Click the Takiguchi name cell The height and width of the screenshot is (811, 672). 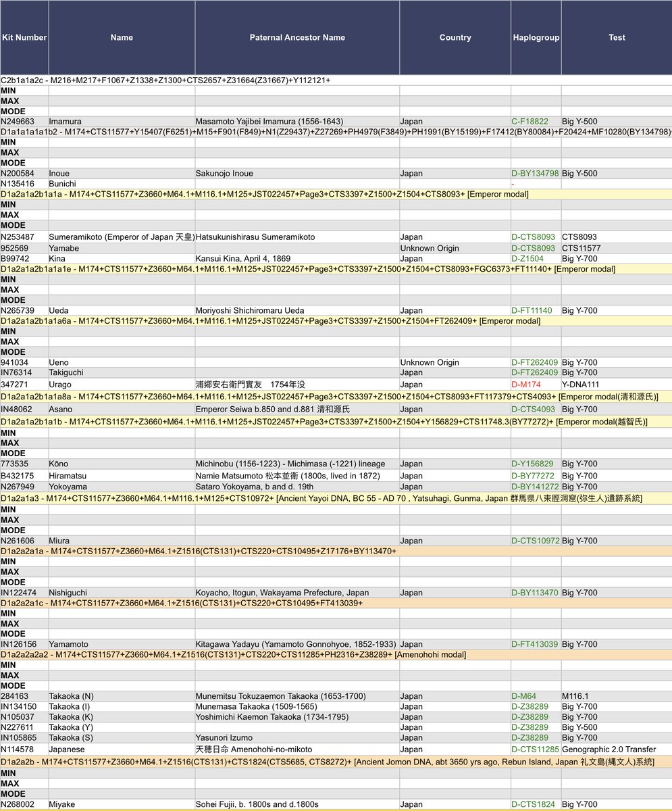click(x=122, y=373)
